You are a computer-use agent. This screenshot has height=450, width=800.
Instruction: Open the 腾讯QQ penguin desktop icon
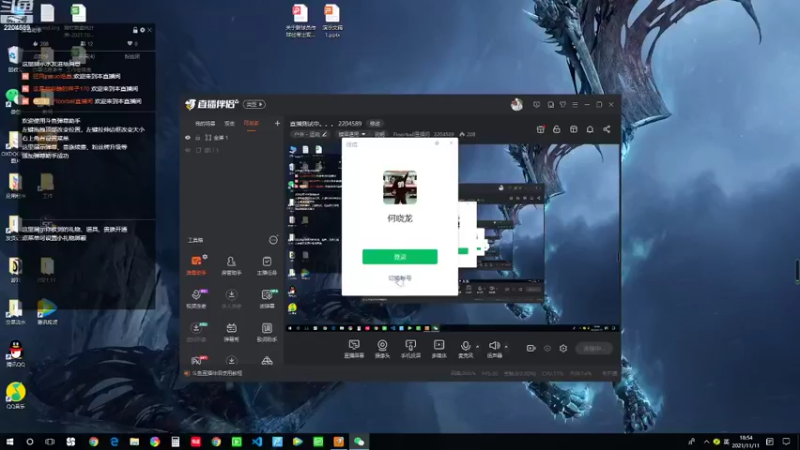(x=16, y=354)
